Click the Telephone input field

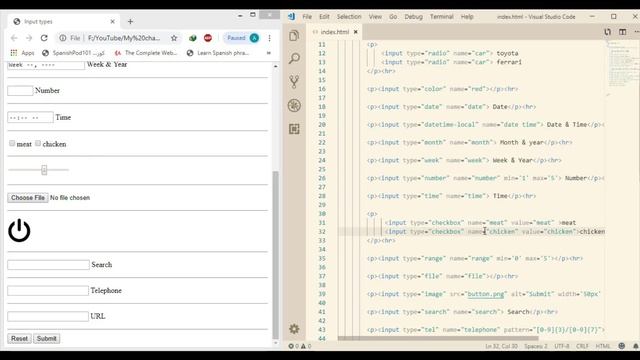click(48, 291)
